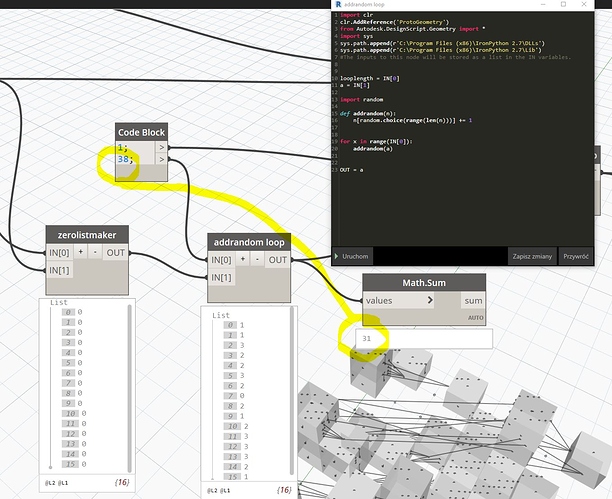Select the Code Block node header
Viewport: 612px width, 499px height.
click(141, 132)
